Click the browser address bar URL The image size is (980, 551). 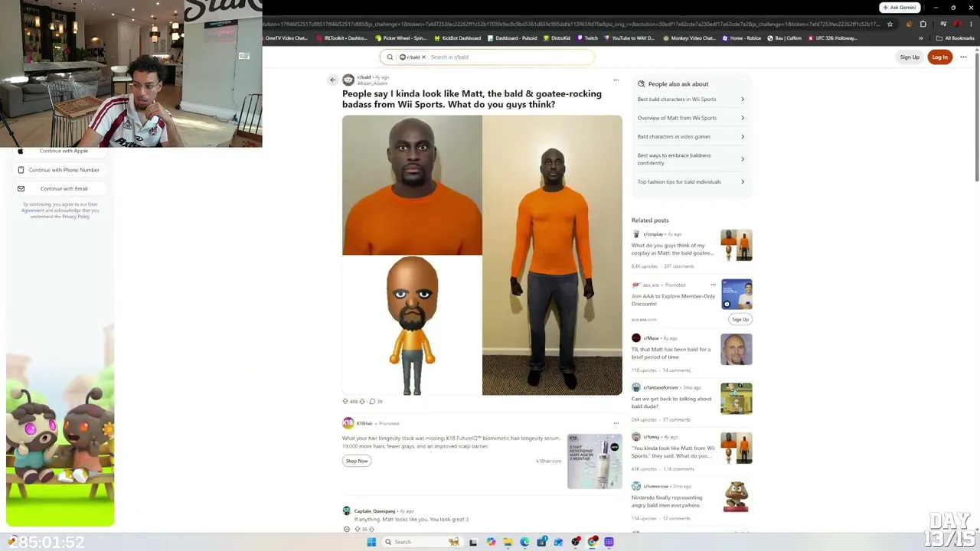(x=573, y=24)
